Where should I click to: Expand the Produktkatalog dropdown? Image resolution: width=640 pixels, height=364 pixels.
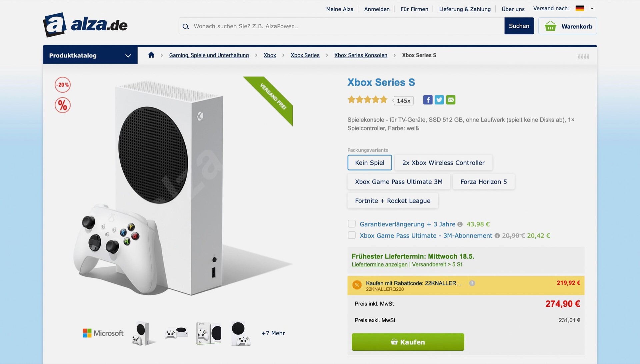(x=90, y=55)
